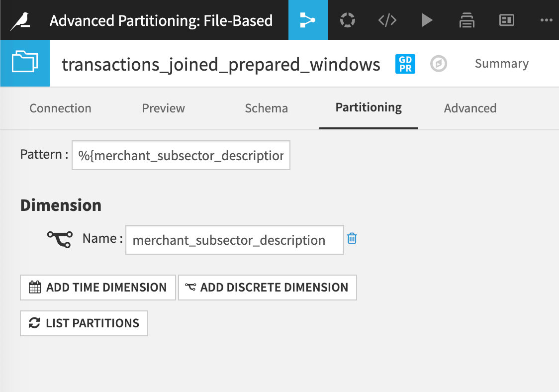Open the Flow view icon
Screen dimensions: 559x392
pos(308,20)
